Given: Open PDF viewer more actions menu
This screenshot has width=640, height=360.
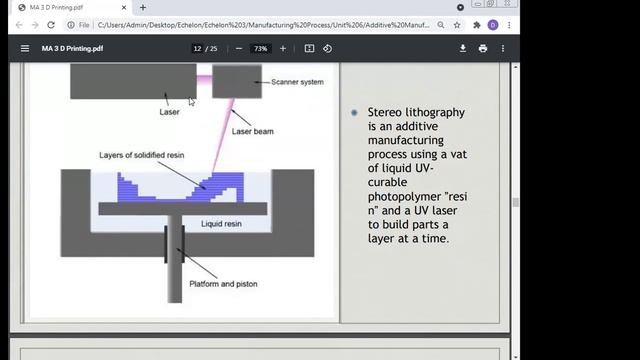Looking at the screenshot, I should 503,49.
